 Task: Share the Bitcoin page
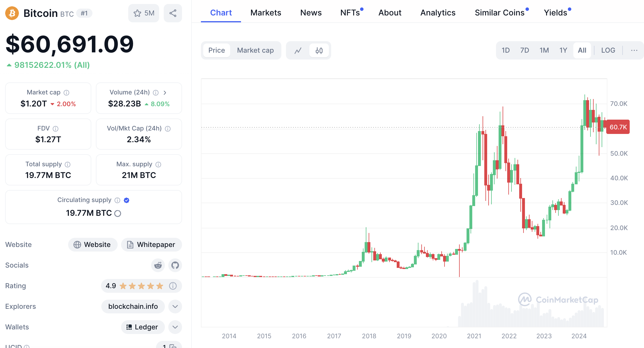click(x=173, y=13)
